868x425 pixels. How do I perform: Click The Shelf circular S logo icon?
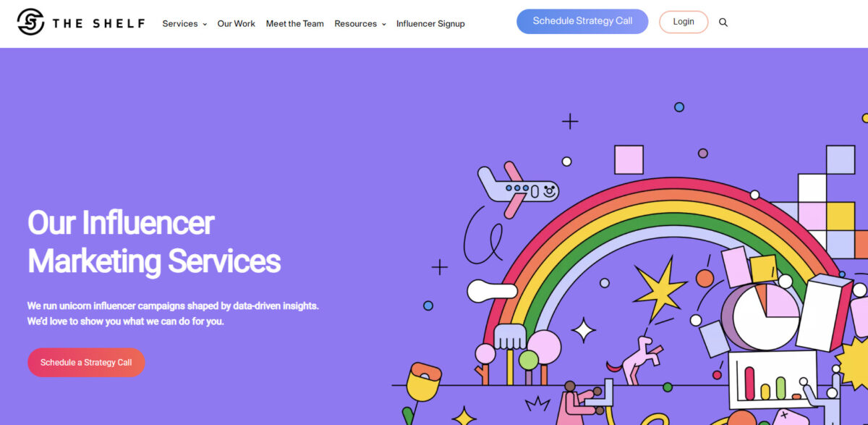click(x=30, y=22)
